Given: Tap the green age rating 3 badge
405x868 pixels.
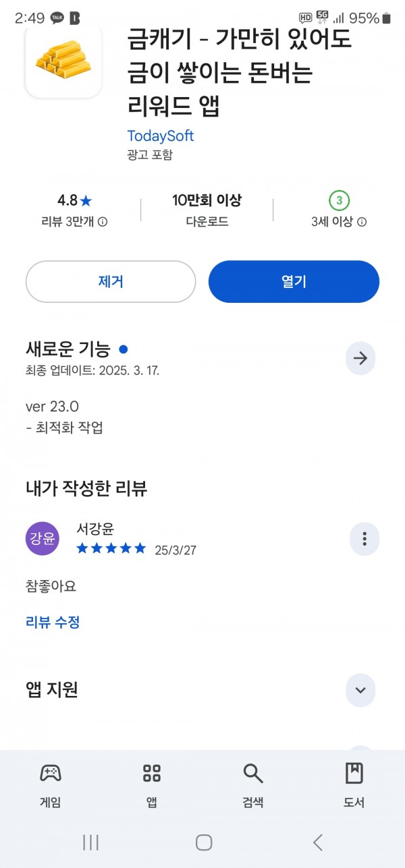Looking at the screenshot, I should pyautogui.click(x=340, y=200).
